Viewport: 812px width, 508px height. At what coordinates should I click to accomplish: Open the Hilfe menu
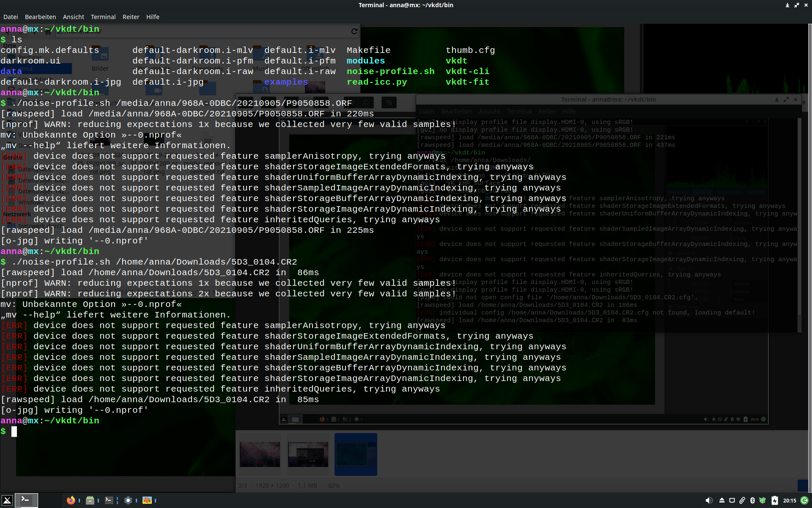153,17
